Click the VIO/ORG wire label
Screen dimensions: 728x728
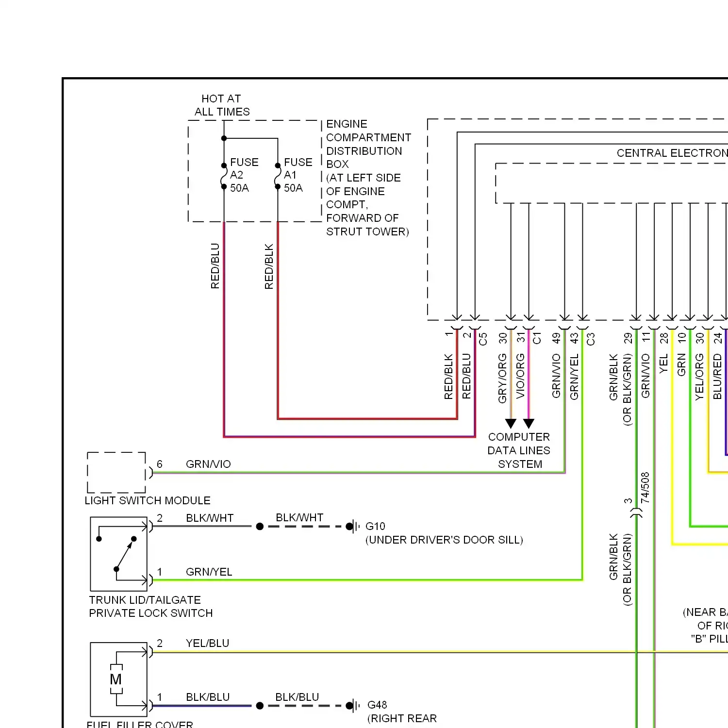[520, 376]
